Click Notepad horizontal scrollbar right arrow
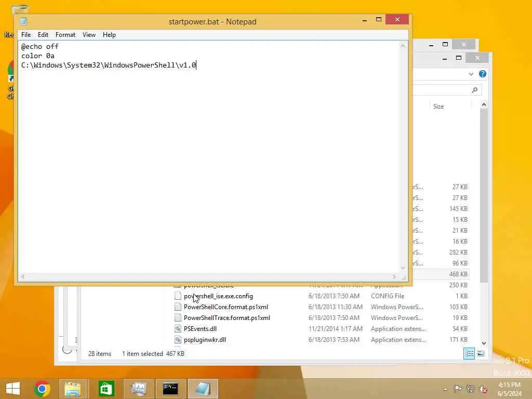The height and width of the screenshot is (399, 532). click(394, 276)
